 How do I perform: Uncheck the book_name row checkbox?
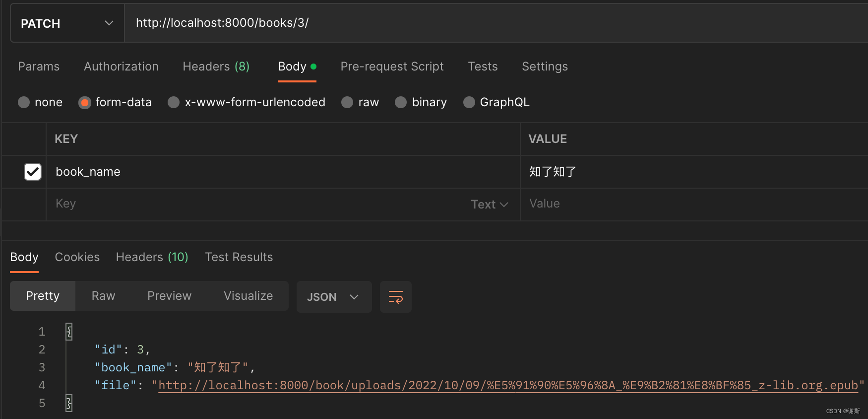[x=33, y=172]
